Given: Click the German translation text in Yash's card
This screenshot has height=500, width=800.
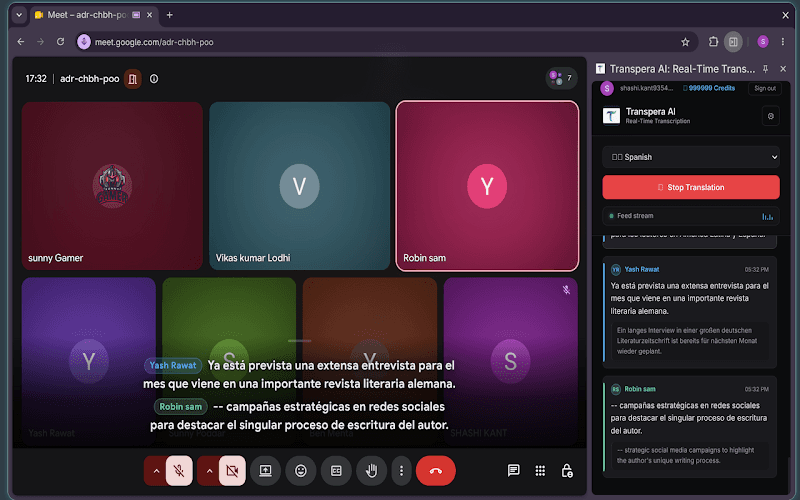Looking at the screenshot, I should pyautogui.click(x=687, y=341).
